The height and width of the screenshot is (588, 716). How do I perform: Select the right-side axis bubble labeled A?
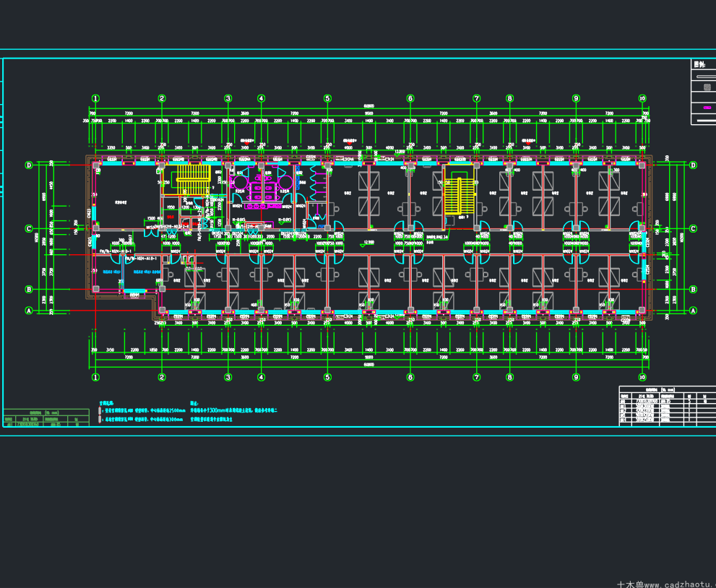693,311
